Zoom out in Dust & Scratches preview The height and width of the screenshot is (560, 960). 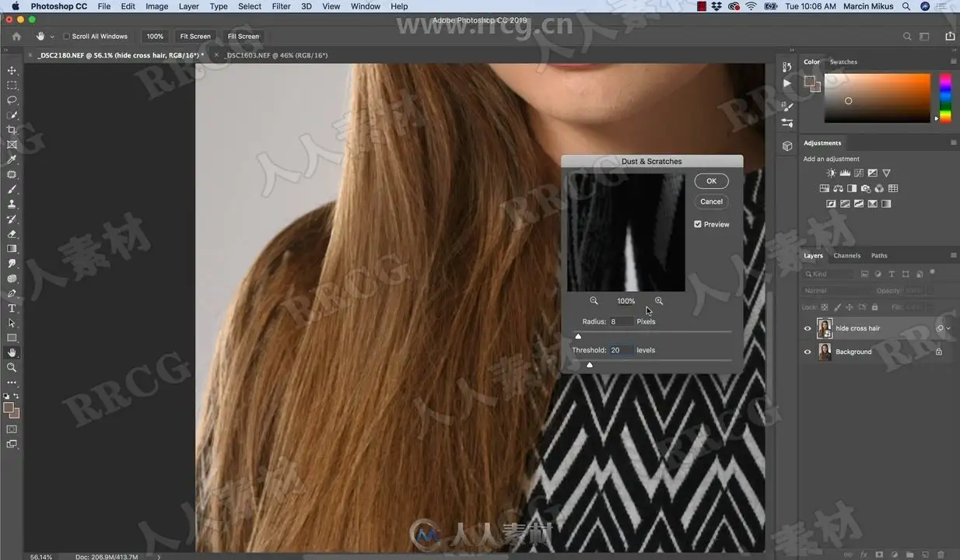(x=594, y=301)
